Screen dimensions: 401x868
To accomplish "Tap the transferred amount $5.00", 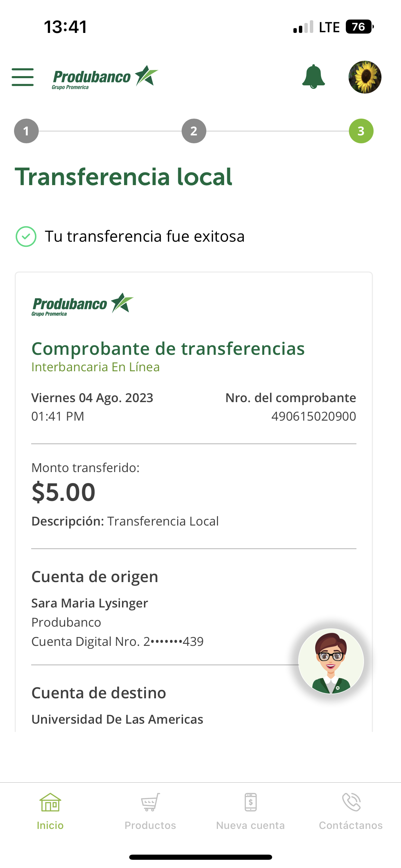I will click(63, 492).
